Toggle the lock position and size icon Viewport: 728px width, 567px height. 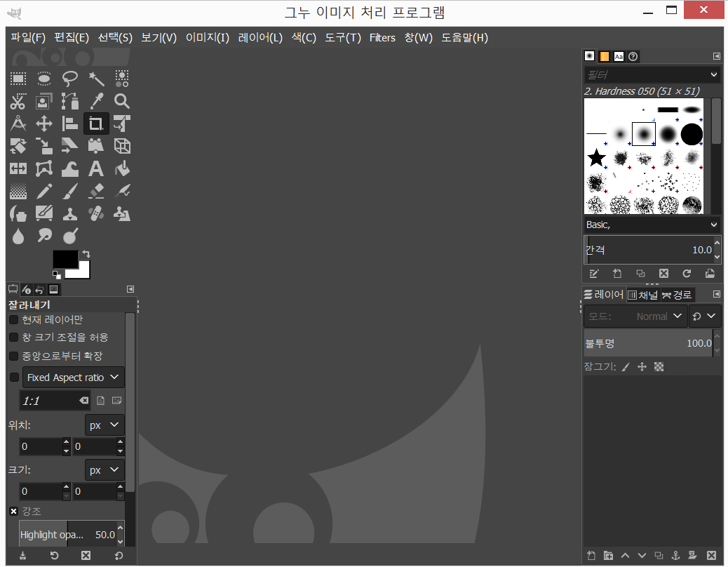pos(642,367)
